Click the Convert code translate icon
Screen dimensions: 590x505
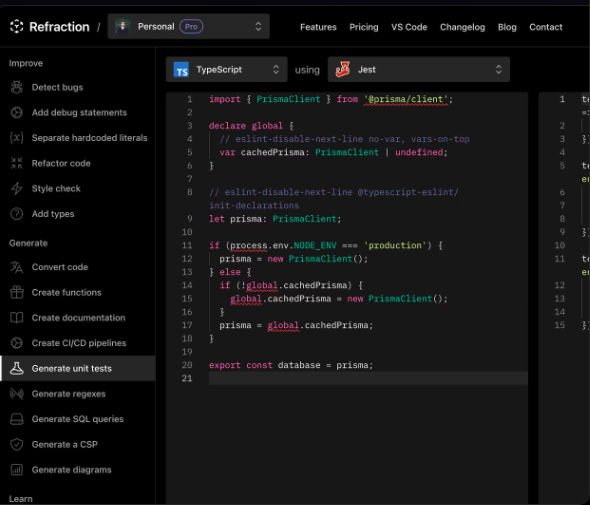[17, 267]
